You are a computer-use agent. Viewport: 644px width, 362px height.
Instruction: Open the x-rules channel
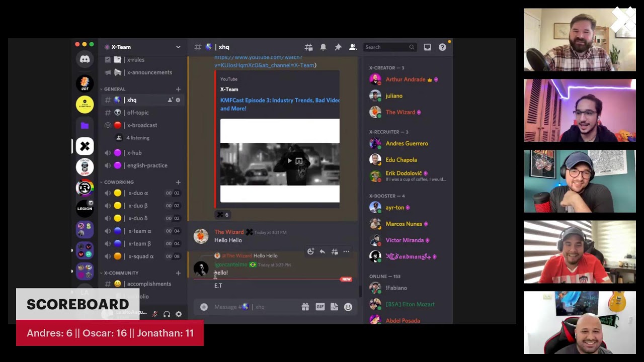point(142,60)
